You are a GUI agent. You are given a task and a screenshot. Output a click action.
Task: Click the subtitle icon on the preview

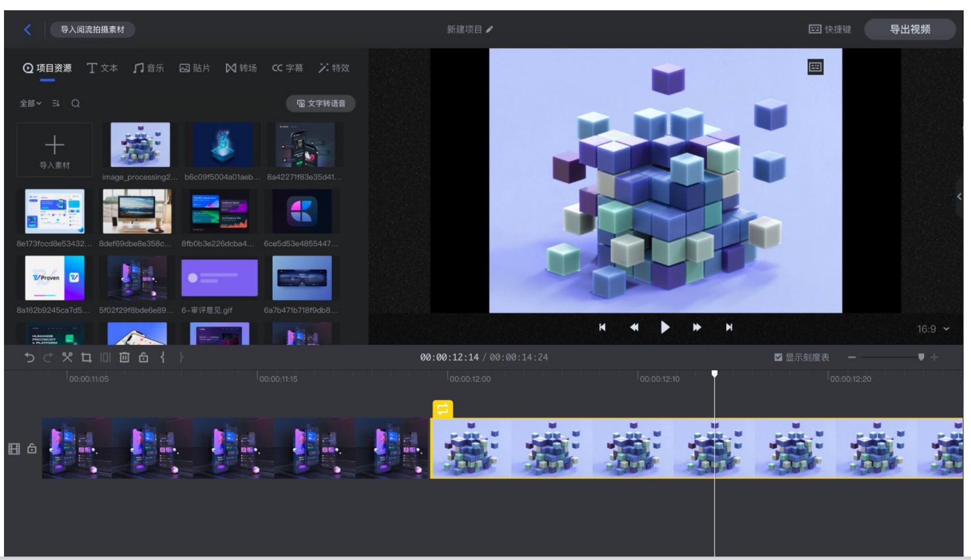[x=815, y=67]
